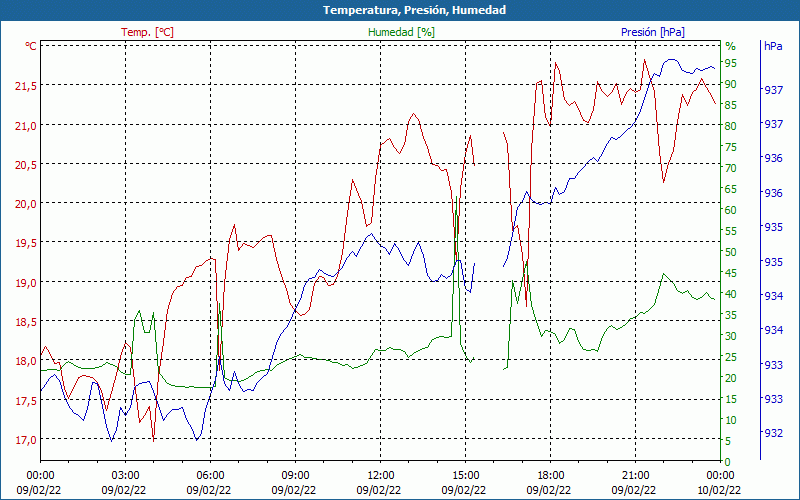
Task: Click the '18,0' temperature tick label
Action: (x=26, y=361)
